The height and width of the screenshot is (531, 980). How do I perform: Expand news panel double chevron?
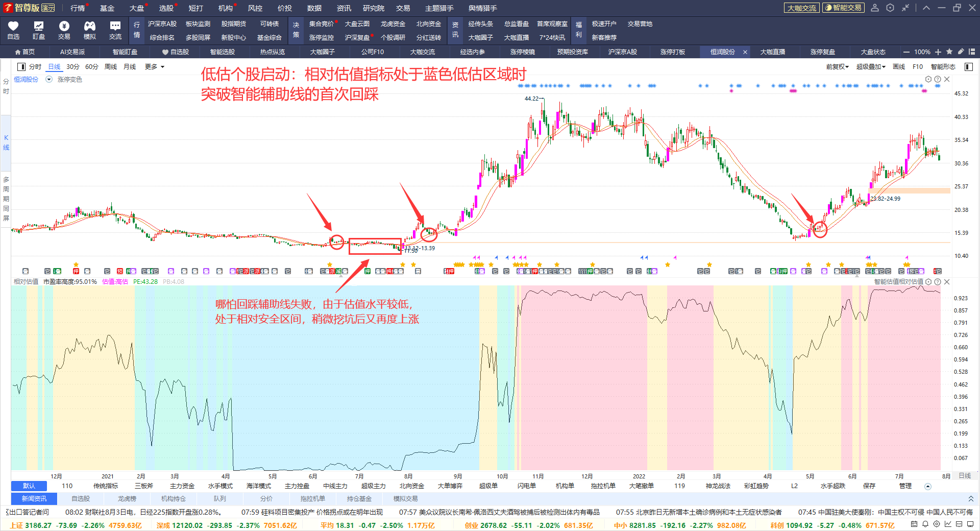click(971, 499)
